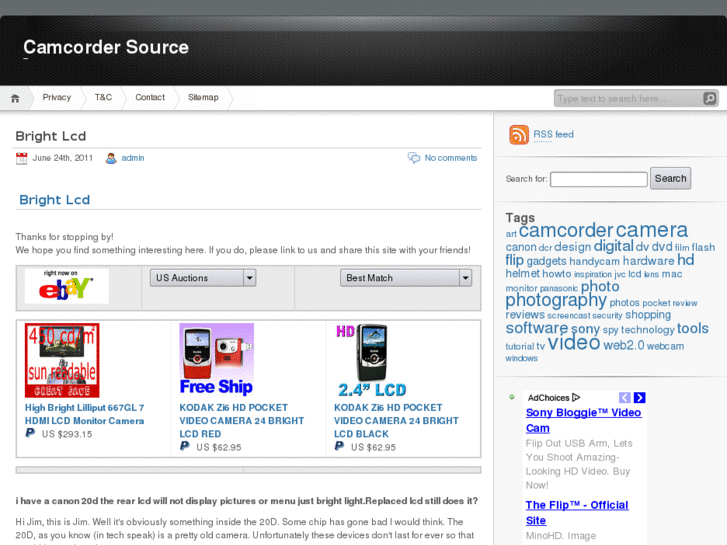Click the calendar icon beside June 24th
727x545 pixels.
click(22, 158)
